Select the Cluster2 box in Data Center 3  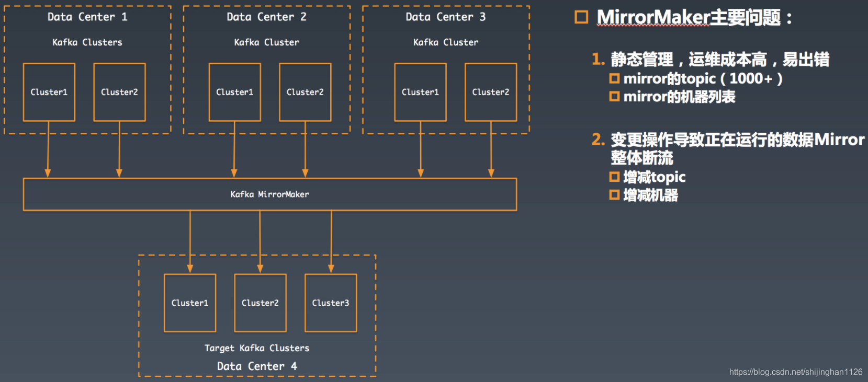[x=491, y=92]
